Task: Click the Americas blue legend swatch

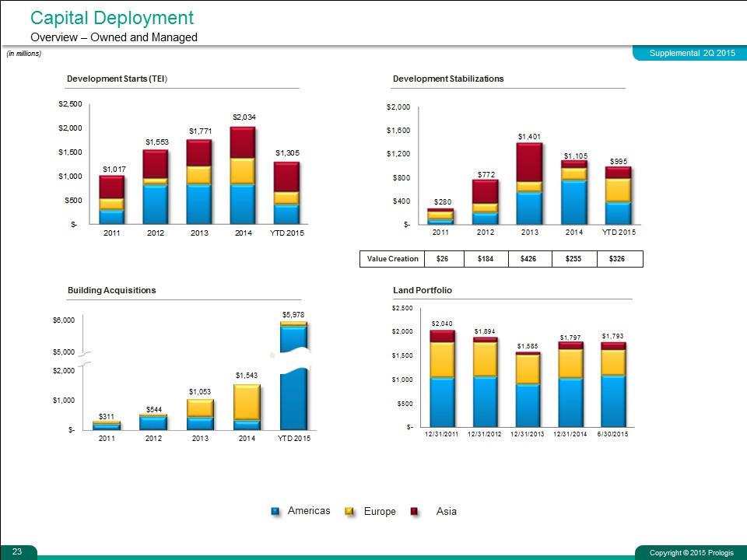Action: 275,512
